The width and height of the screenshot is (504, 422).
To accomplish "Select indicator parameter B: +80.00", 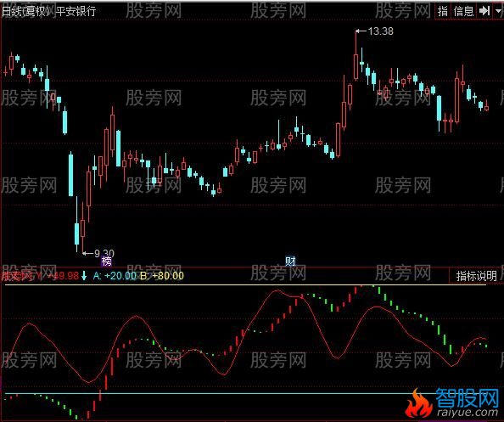I will pyautogui.click(x=163, y=276).
